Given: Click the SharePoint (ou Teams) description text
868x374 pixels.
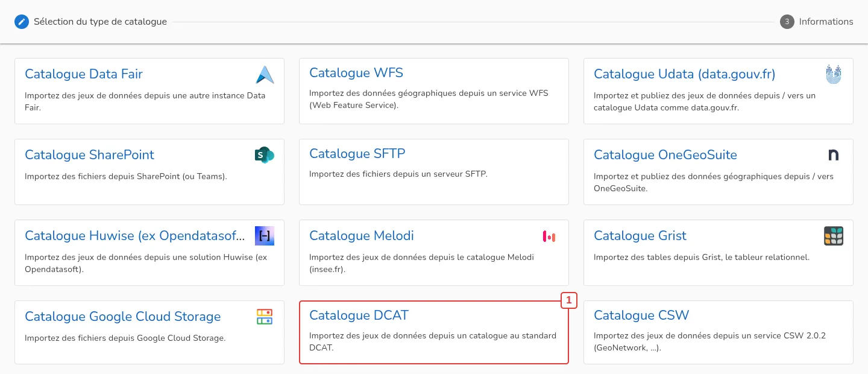Looking at the screenshot, I should pyautogui.click(x=126, y=177).
